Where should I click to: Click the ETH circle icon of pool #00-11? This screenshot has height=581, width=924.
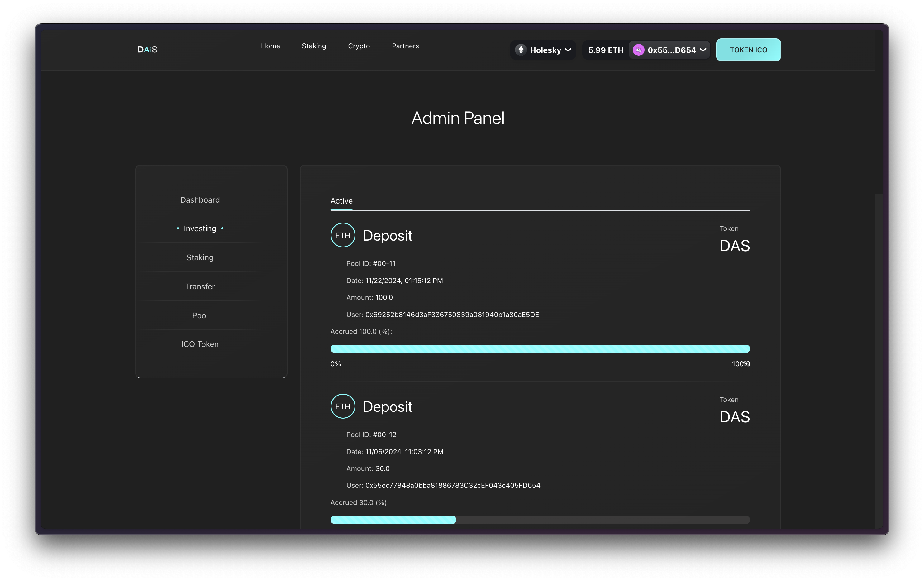pos(343,235)
